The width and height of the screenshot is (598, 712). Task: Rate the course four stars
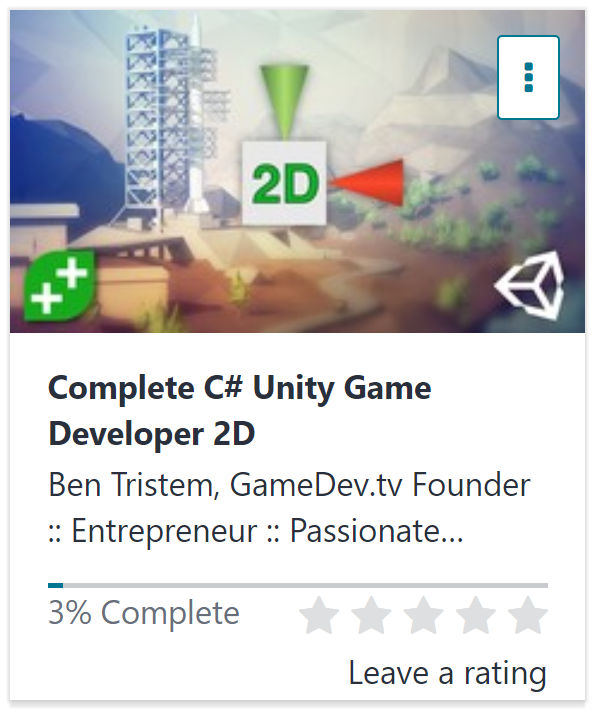(x=476, y=615)
